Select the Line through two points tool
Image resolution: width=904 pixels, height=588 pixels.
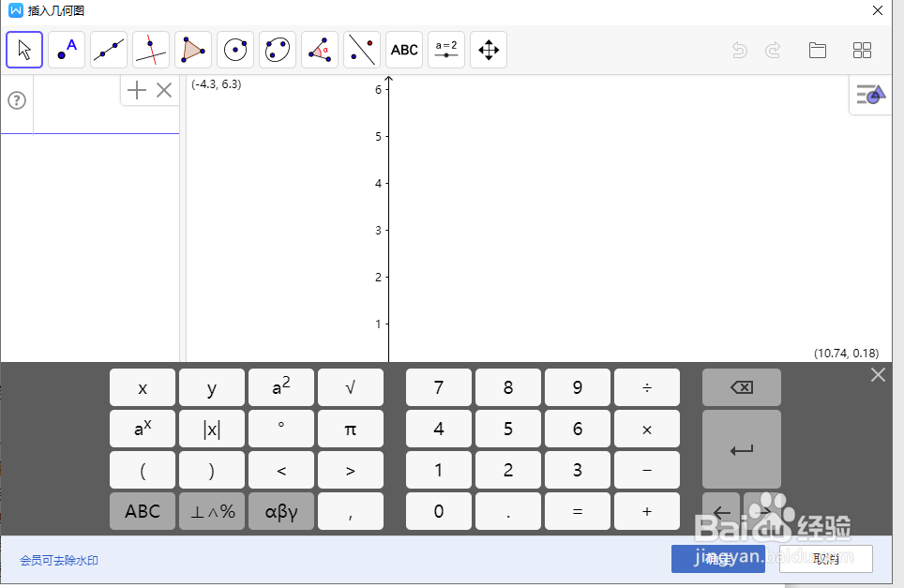click(x=109, y=50)
